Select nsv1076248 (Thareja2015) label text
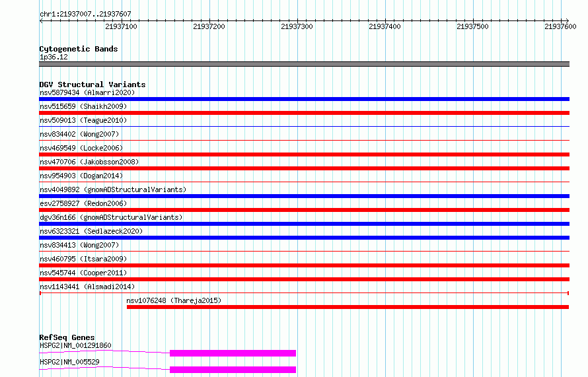The width and height of the screenshot is (588, 377). pyautogui.click(x=174, y=300)
